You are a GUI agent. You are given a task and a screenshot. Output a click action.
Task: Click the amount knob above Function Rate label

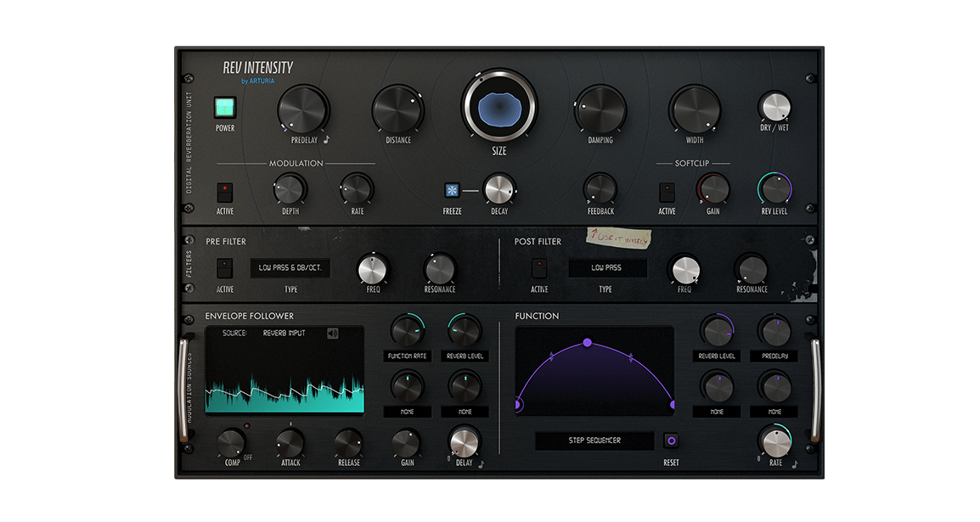click(x=407, y=331)
